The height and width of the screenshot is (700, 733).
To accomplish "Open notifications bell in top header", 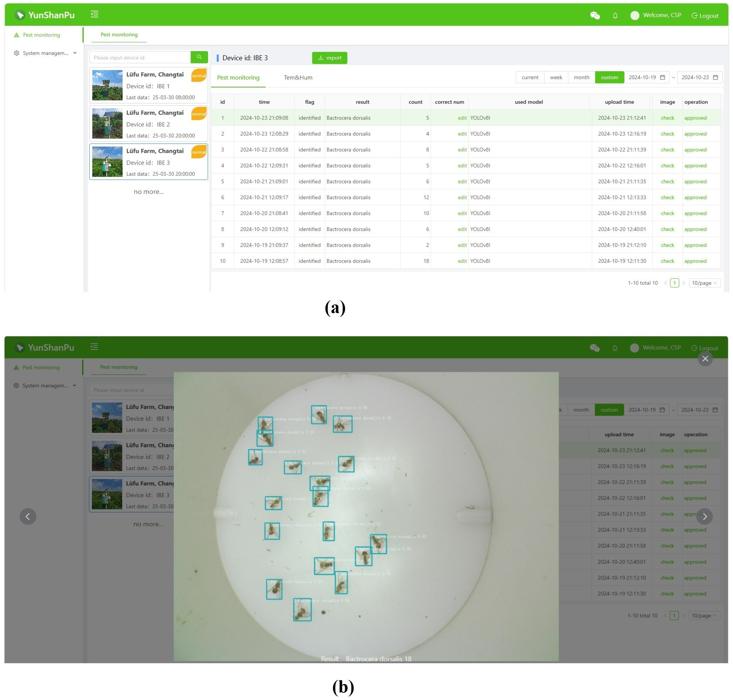I will click(615, 16).
